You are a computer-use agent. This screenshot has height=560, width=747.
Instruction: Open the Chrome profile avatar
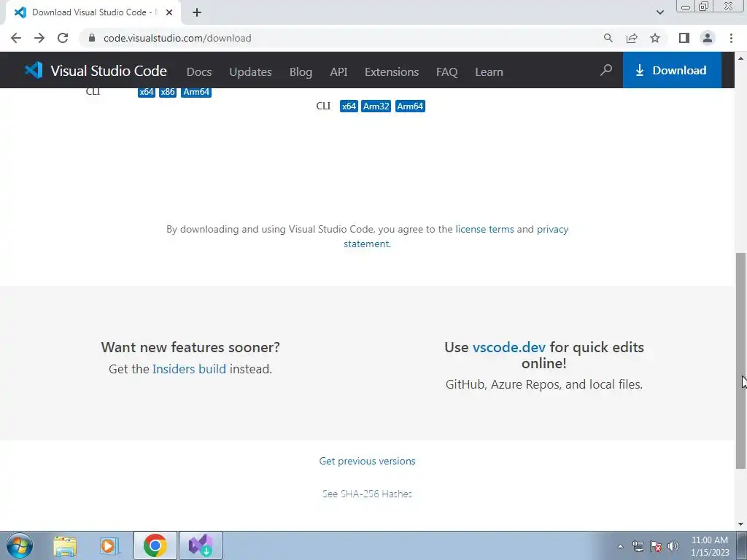[708, 38]
